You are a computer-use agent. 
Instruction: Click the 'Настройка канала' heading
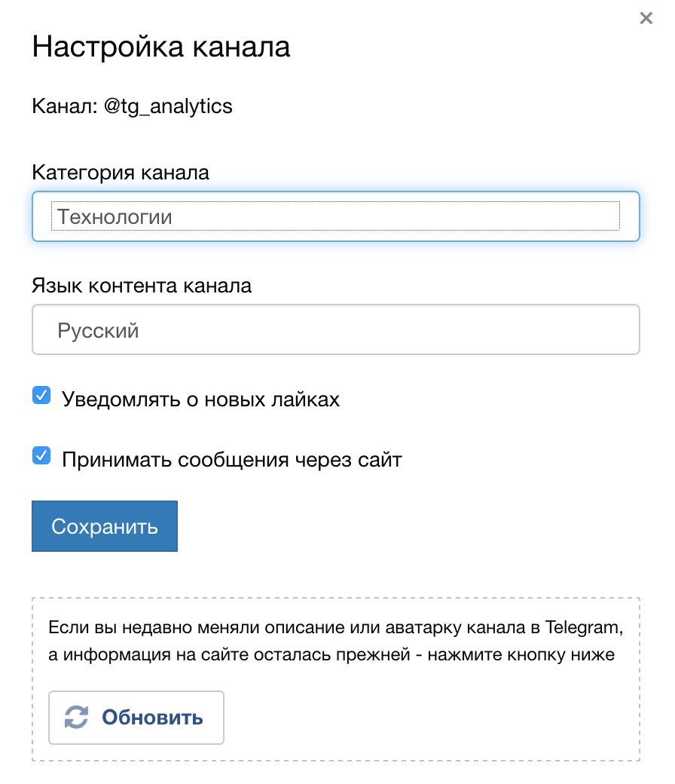[x=161, y=47]
